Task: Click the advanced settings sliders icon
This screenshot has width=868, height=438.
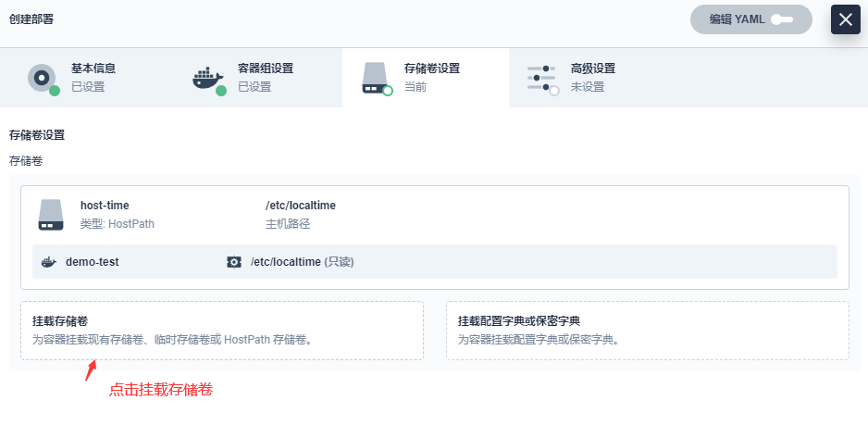Action: pyautogui.click(x=541, y=78)
